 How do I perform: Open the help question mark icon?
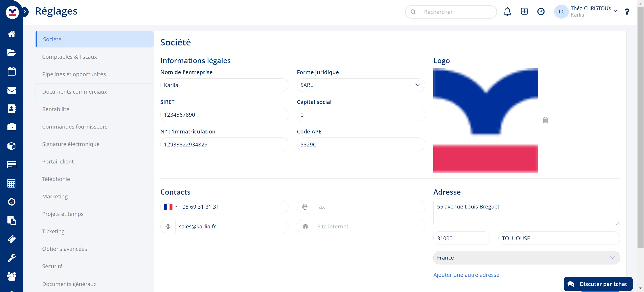pos(627,11)
